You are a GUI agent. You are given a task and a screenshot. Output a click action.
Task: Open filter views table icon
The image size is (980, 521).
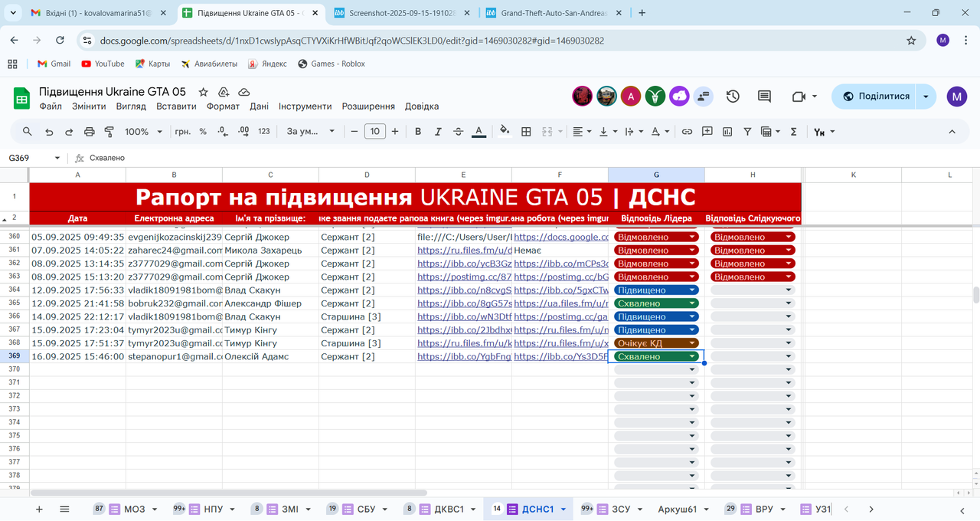(769, 132)
